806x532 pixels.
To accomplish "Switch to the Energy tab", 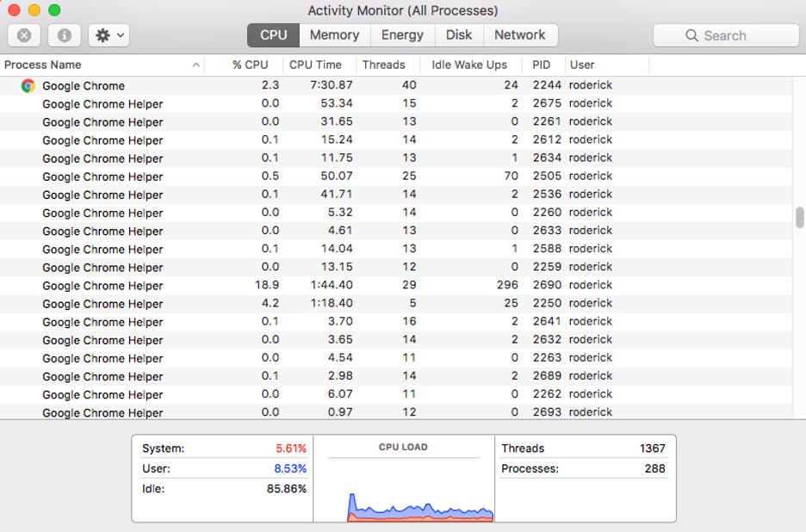I will click(x=402, y=35).
